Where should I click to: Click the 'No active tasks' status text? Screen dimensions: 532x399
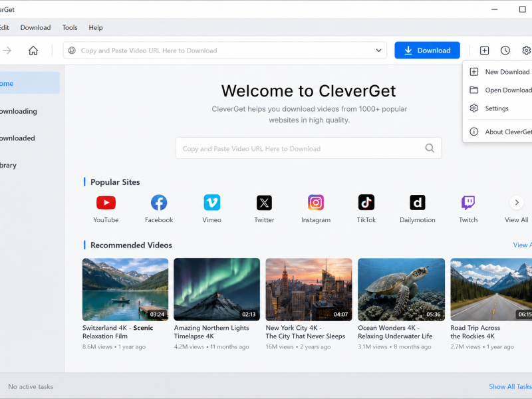point(31,386)
